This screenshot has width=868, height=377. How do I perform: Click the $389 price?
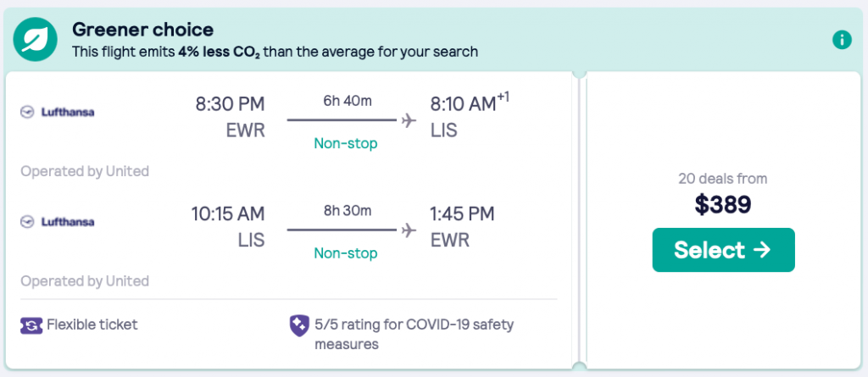pos(723,203)
